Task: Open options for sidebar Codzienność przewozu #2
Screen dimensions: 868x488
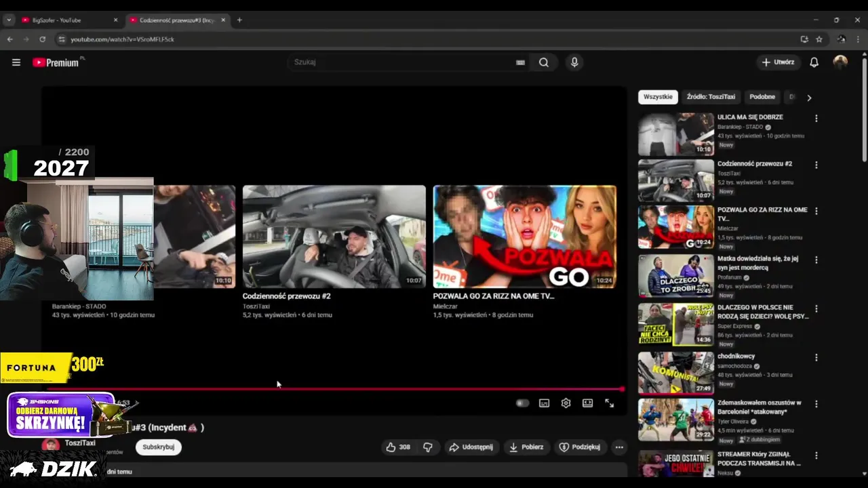Action: (816, 165)
